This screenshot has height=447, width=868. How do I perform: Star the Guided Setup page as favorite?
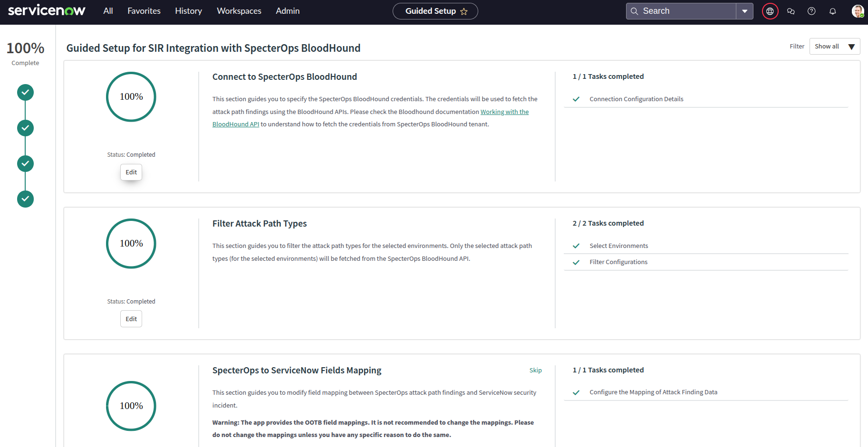(464, 11)
